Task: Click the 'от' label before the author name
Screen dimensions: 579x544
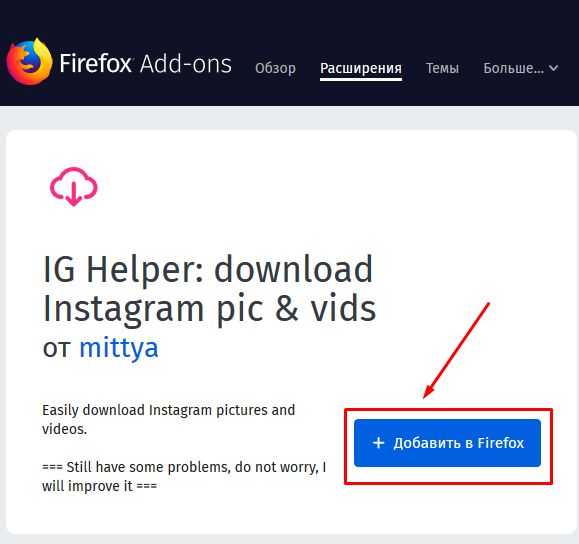Action: pos(57,348)
